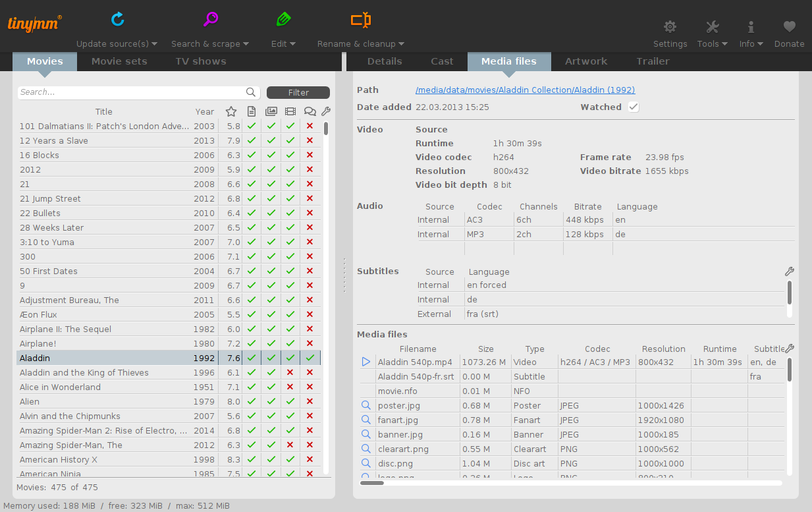Open the Details tab
812x512 pixels.
coord(385,61)
